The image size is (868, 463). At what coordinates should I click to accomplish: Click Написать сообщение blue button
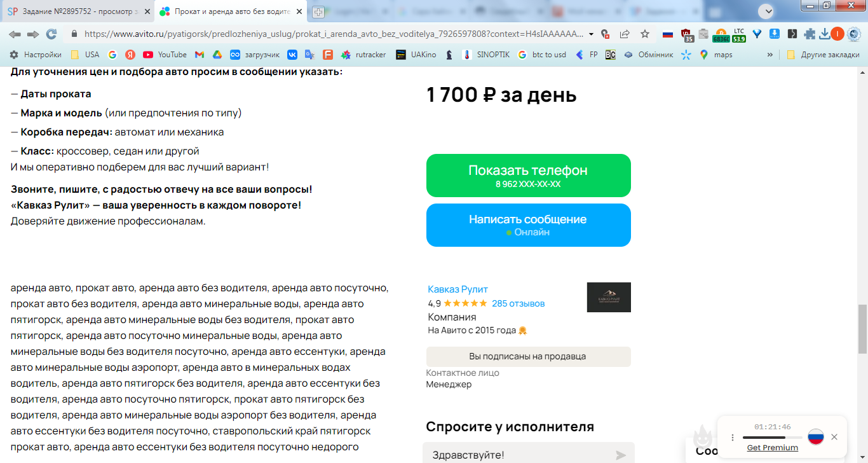click(x=529, y=225)
